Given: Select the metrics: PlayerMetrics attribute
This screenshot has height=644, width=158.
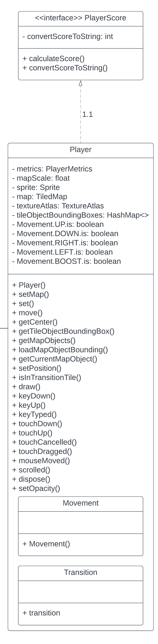Looking at the screenshot, I should click(x=52, y=169).
